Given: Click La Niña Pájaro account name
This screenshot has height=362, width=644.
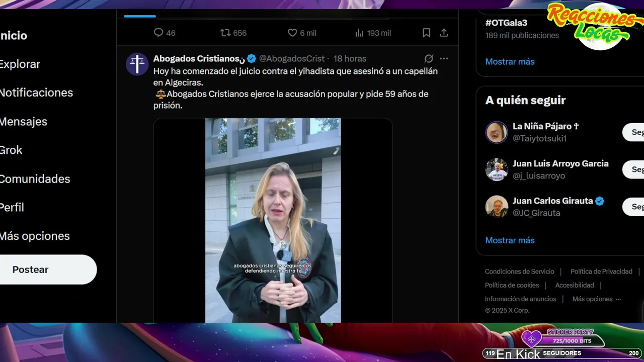Looking at the screenshot, I should click(x=545, y=126).
